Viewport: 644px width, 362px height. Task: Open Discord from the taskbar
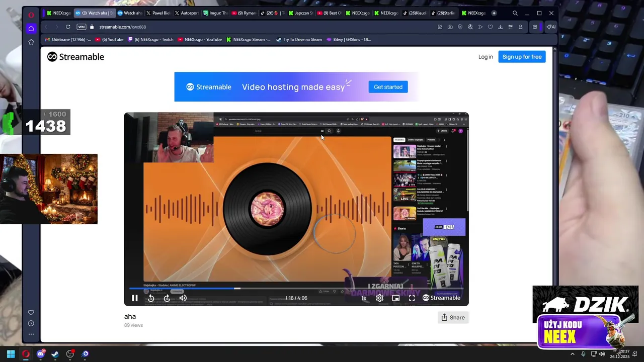point(41,354)
